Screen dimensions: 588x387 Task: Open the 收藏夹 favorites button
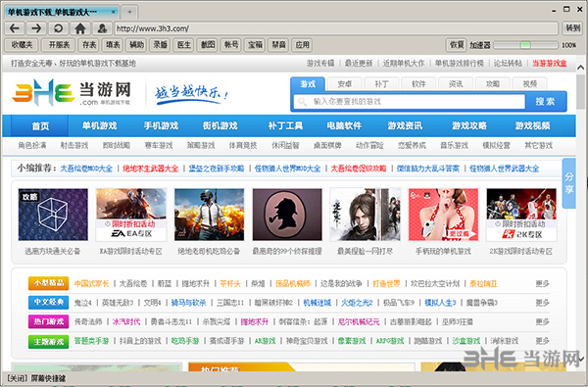click(x=22, y=45)
